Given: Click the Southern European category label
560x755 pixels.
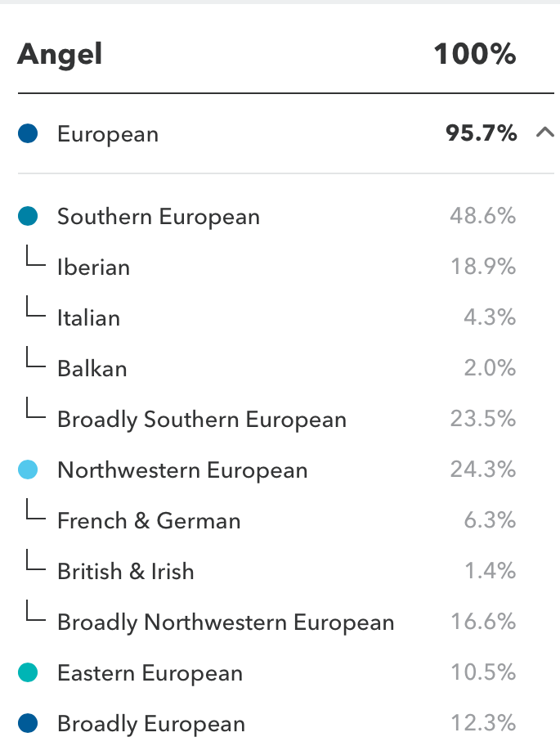Looking at the screenshot, I should 159,217.
